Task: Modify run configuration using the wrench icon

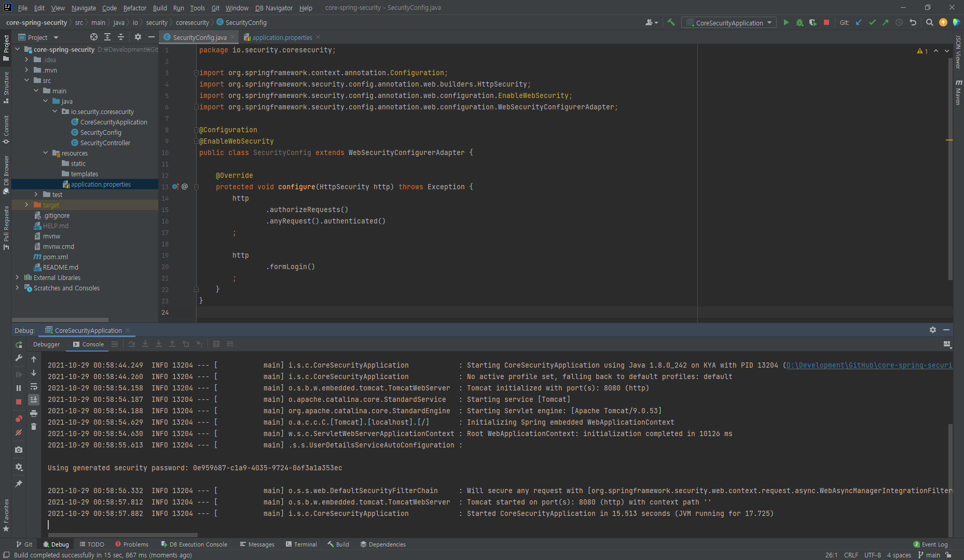Action: [x=19, y=358]
